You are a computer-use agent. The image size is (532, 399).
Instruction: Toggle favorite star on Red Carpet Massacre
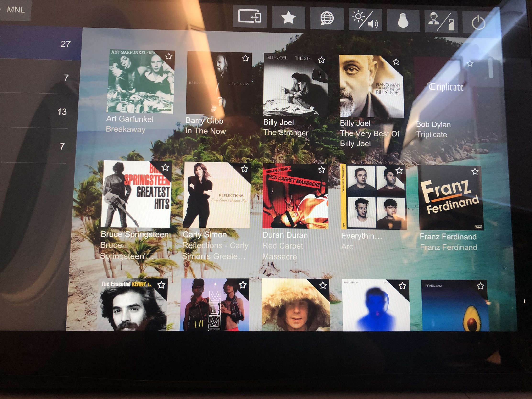tap(321, 170)
